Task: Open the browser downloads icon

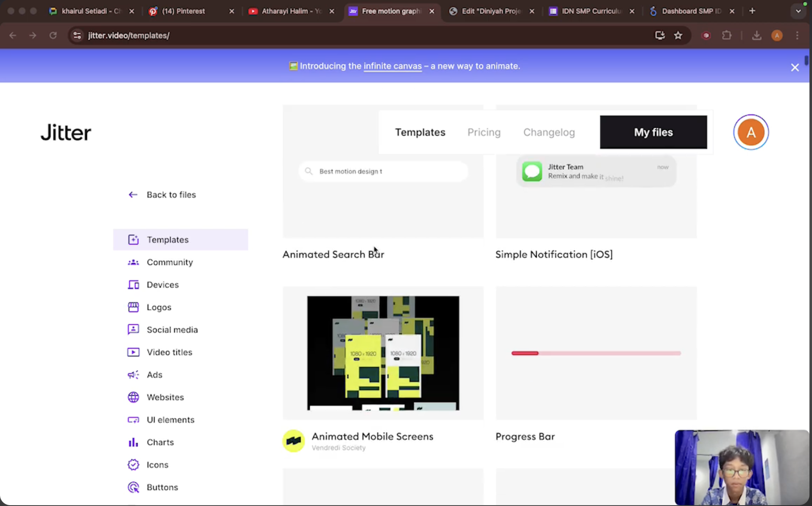Action: click(x=756, y=35)
